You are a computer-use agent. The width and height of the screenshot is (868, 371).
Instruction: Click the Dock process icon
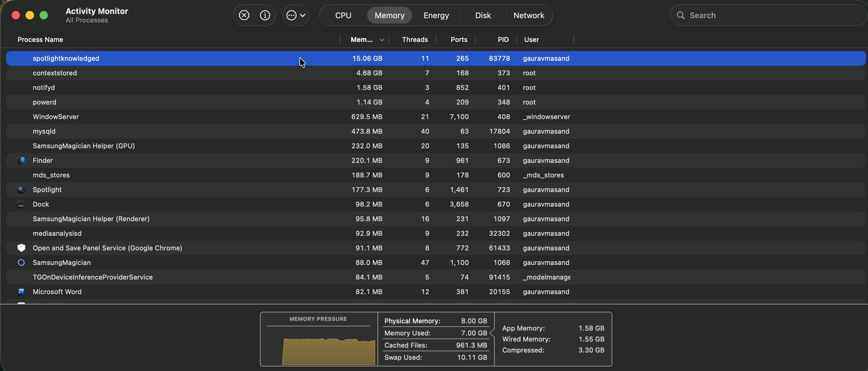tap(21, 204)
